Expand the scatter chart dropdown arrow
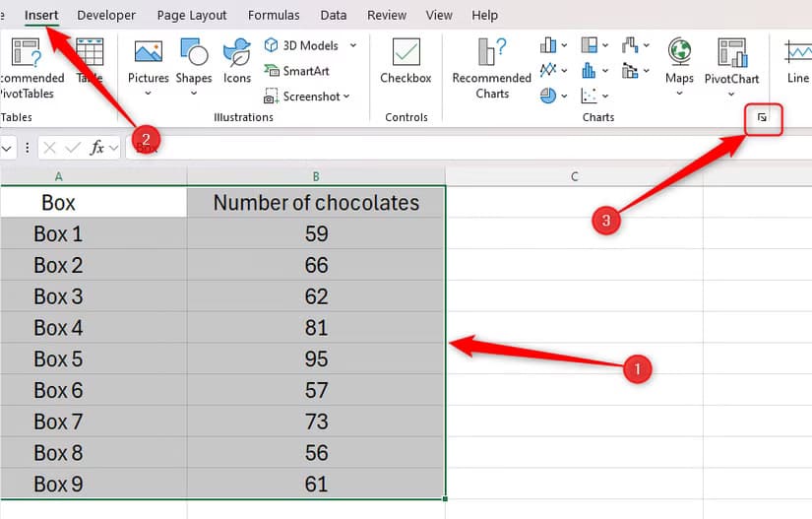The height and width of the screenshot is (519, 812). (x=605, y=96)
